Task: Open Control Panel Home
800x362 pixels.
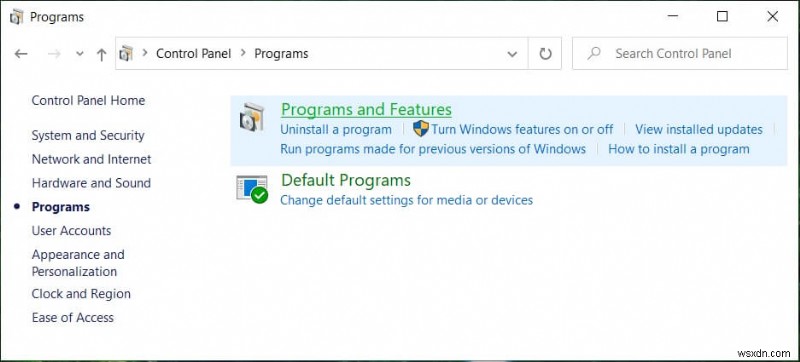Action: coord(88,100)
